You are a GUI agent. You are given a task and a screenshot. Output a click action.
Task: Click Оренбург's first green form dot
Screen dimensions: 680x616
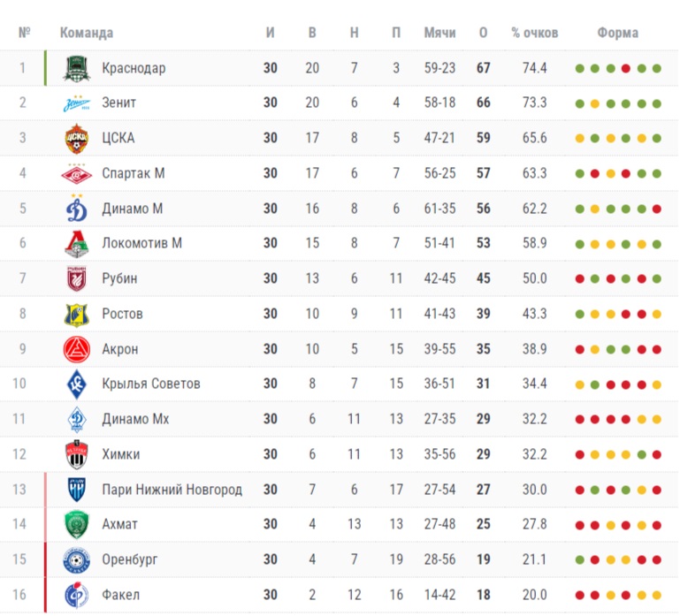pyautogui.click(x=579, y=559)
